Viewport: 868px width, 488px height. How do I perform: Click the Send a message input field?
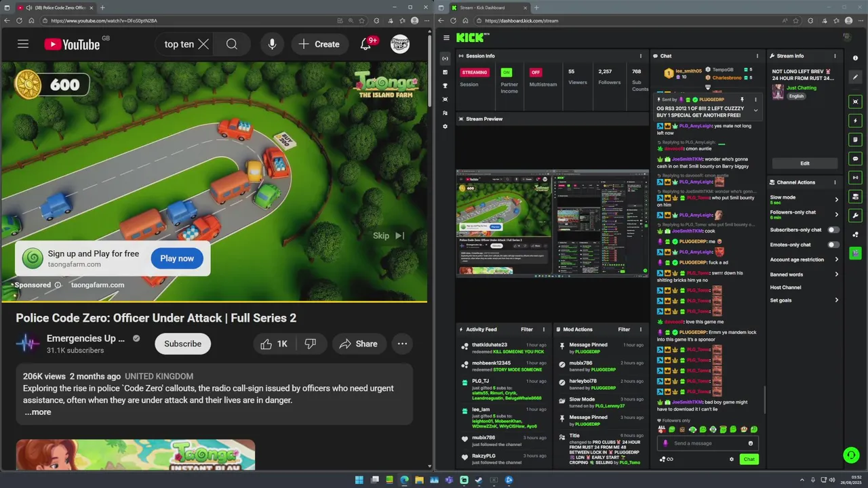(x=709, y=443)
